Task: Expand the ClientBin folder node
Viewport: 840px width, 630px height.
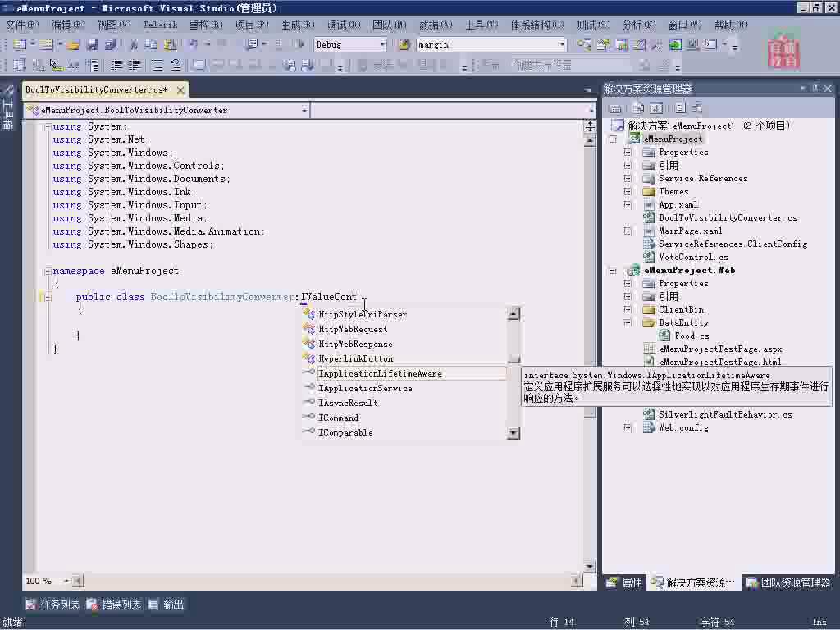Action: coord(628,309)
